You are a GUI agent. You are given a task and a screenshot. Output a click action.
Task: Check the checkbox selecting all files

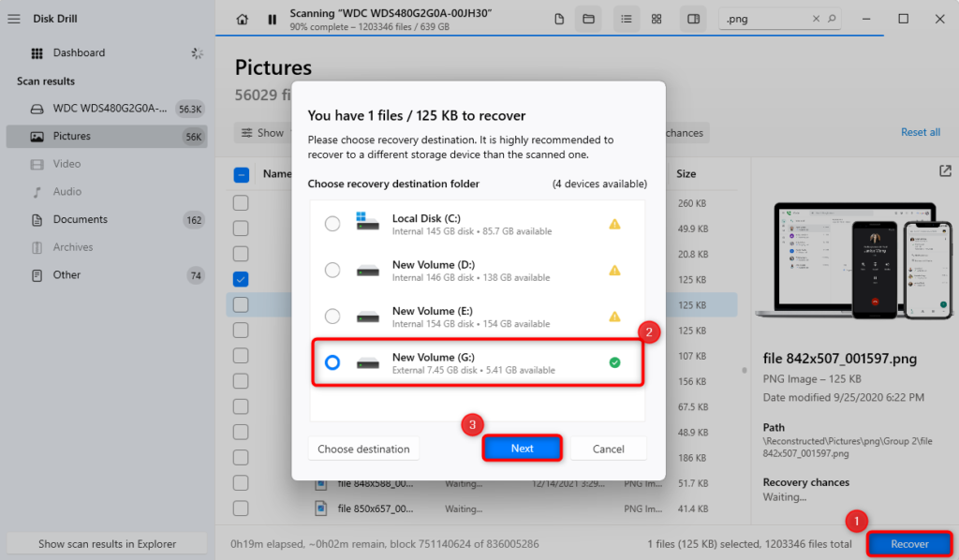[241, 173]
